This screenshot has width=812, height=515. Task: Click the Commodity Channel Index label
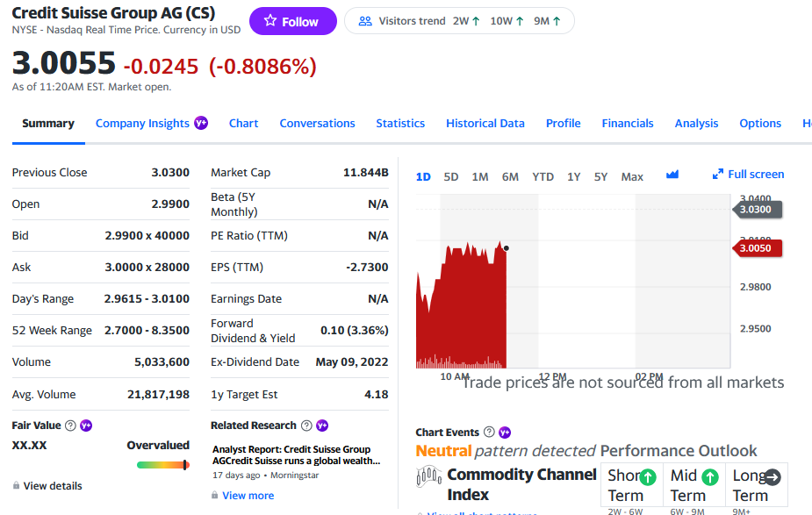(x=521, y=484)
